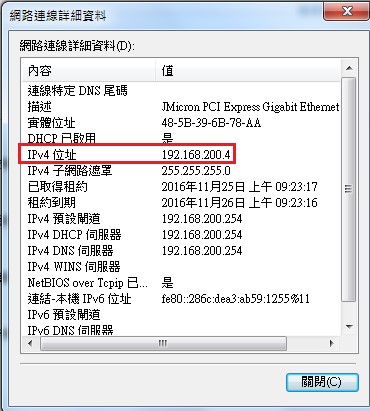Select the 租約到期 row
Viewport: 370px width, 411px height.
(181, 203)
